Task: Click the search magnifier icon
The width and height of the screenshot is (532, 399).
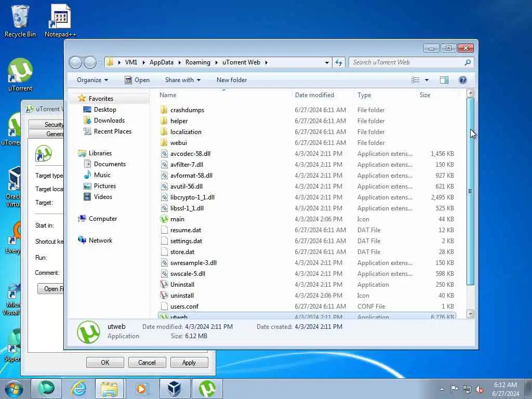Action: 468,62
